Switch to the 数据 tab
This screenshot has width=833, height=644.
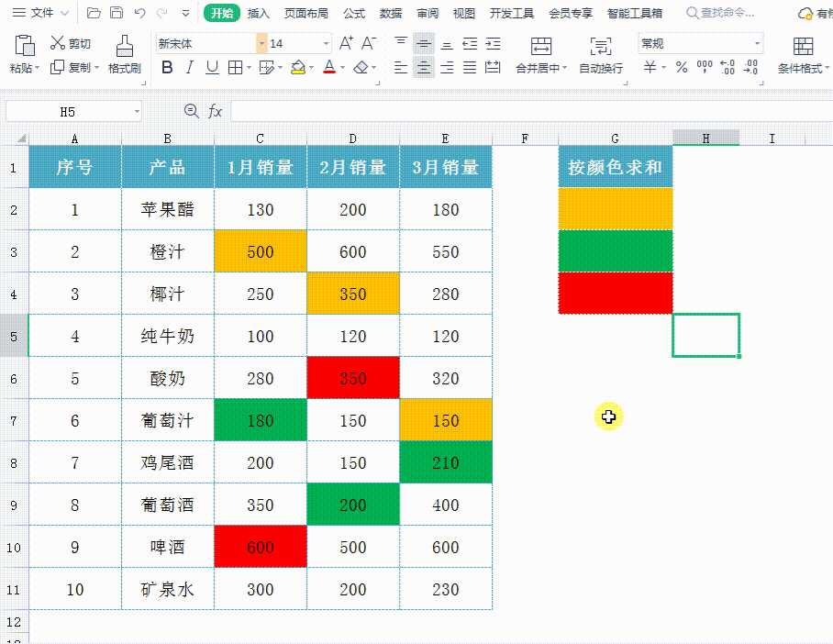click(391, 13)
